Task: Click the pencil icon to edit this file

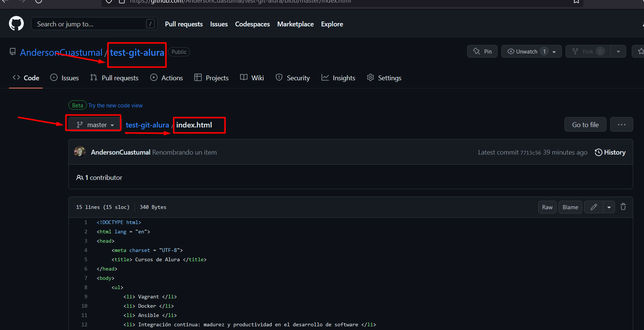Action: pos(594,207)
